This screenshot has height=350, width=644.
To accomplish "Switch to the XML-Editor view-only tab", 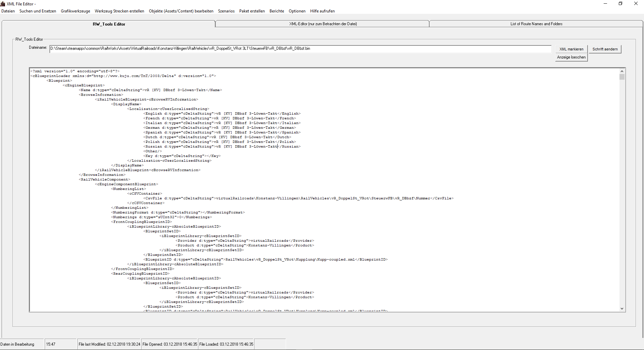I will pos(323,24).
